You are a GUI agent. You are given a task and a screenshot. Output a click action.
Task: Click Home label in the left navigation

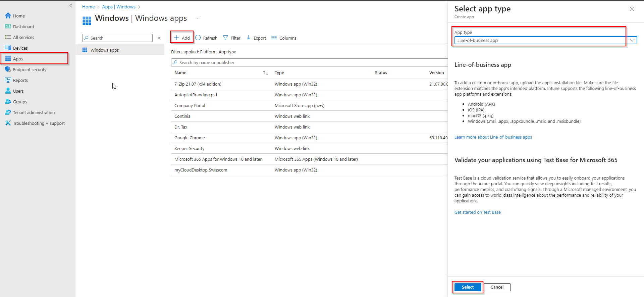coord(19,16)
